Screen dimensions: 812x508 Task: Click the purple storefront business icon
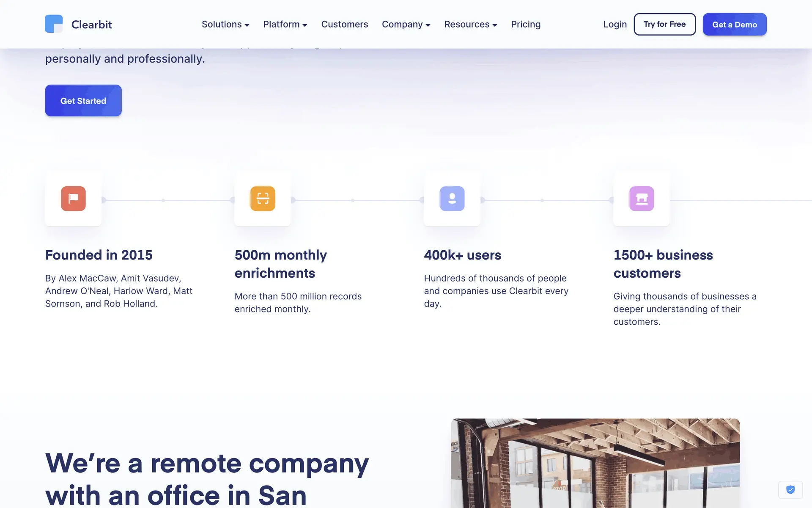pos(642,199)
